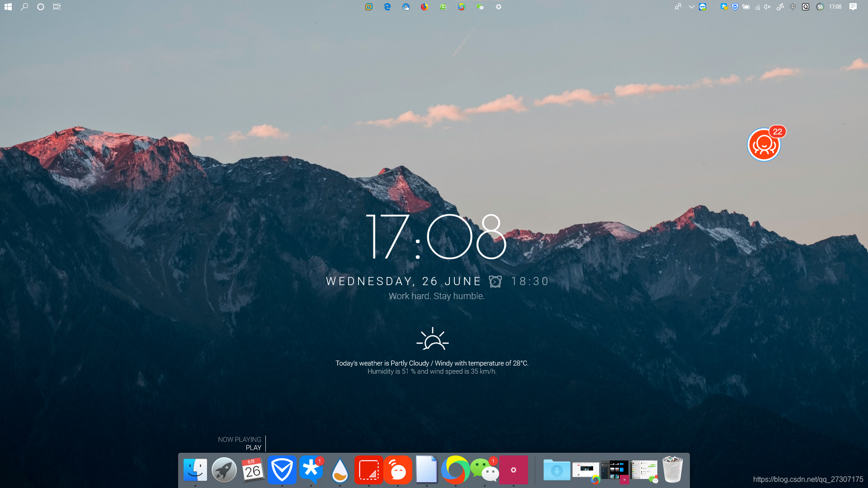Screen dimensions: 868x488
Task: Click the system clock showing 17:08 in tray
Action: pos(835,7)
